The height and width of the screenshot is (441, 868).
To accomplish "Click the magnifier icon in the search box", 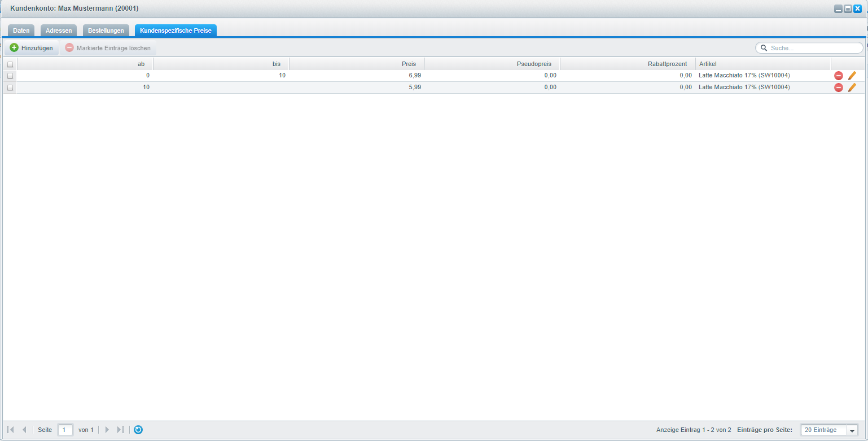I will 764,48.
